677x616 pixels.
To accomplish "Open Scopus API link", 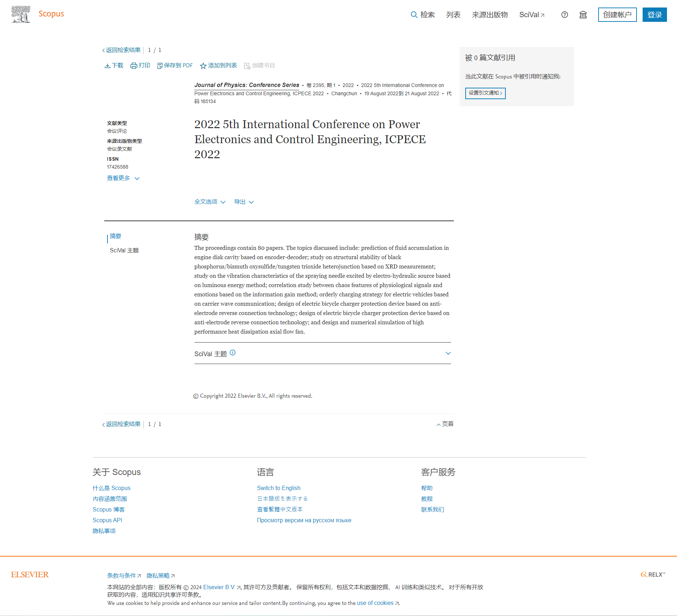I will pyautogui.click(x=107, y=520).
